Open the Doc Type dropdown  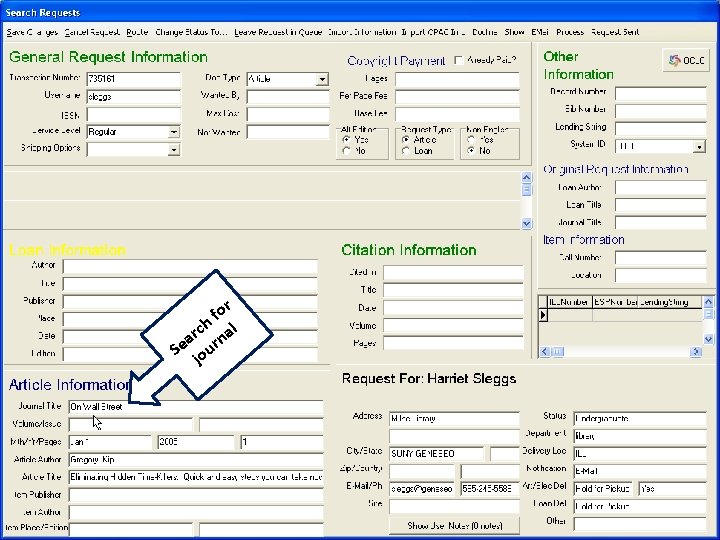pyautogui.click(x=322, y=79)
